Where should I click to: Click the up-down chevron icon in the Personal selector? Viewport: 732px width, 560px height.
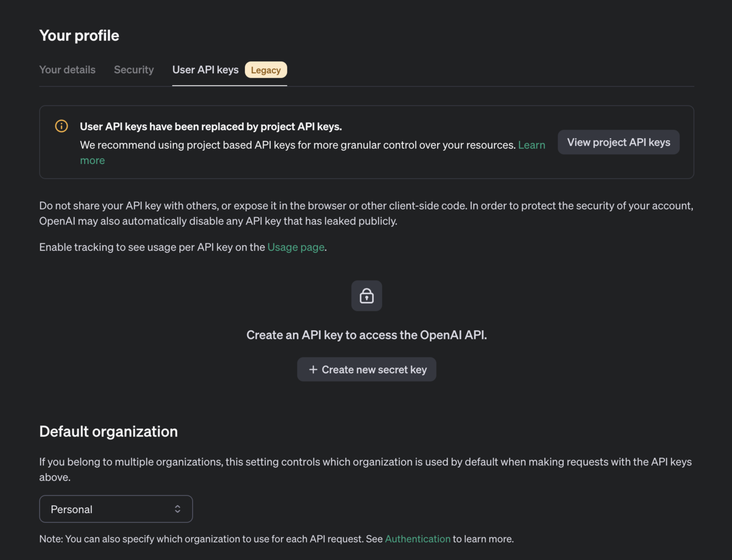[x=178, y=509]
